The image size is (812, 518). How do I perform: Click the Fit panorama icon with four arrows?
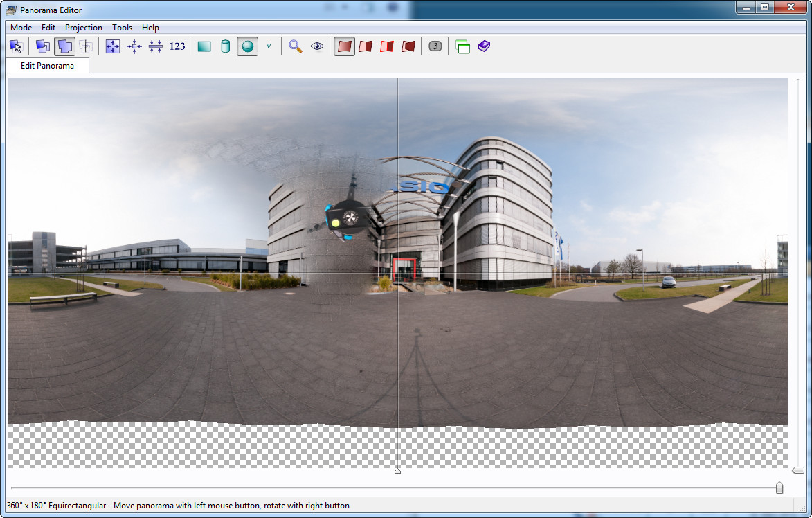point(113,46)
